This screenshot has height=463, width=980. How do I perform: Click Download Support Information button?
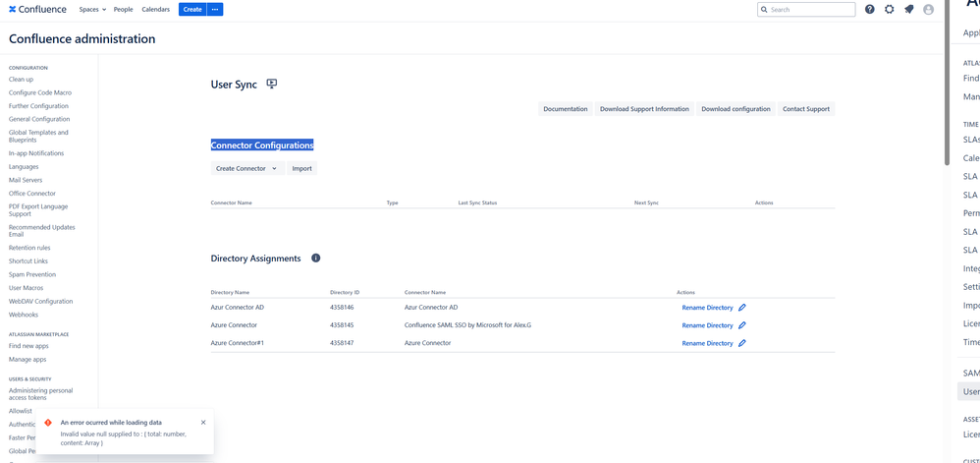pyautogui.click(x=644, y=109)
